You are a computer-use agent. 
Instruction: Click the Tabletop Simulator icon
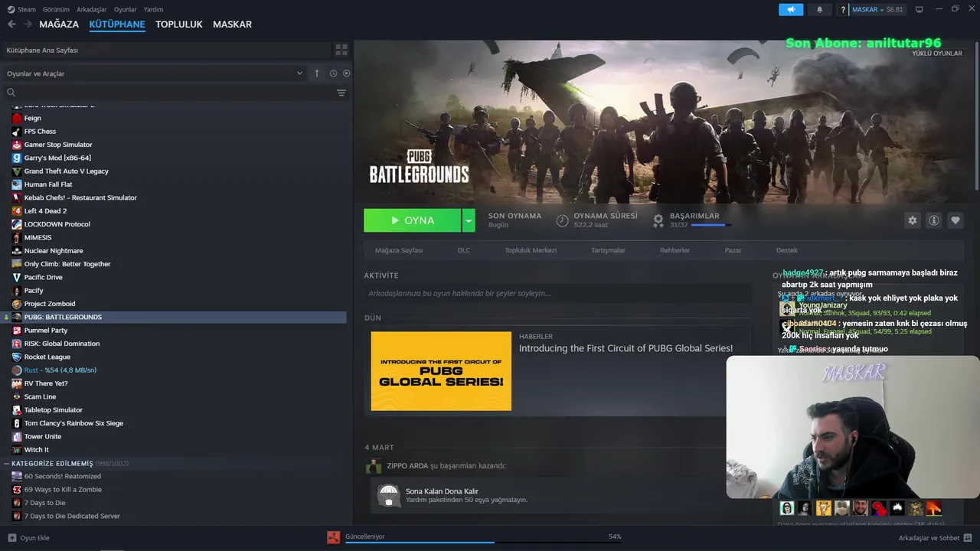[x=17, y=409]
